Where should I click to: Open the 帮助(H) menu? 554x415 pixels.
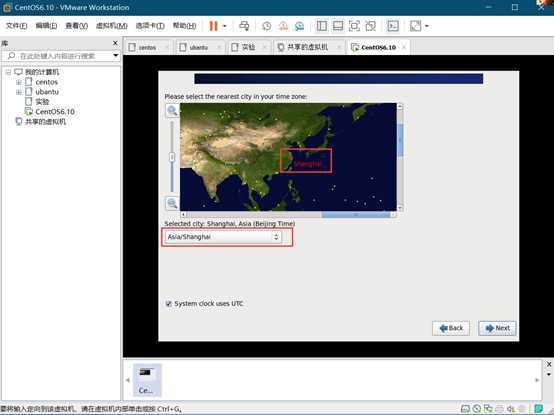pos(184,26)
